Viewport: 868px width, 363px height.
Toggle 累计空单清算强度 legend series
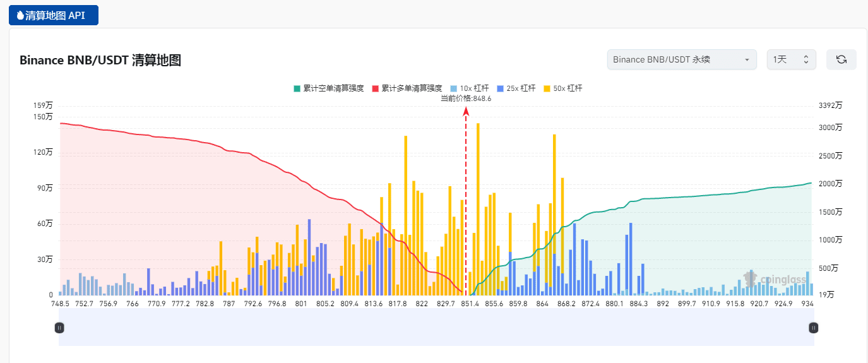[328, 88]
